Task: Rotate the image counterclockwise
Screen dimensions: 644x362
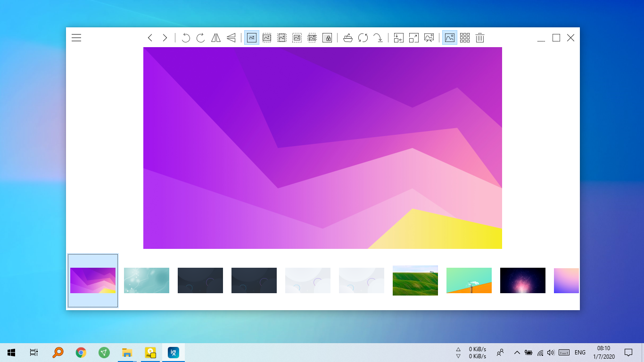Action: tap(186, 38)
